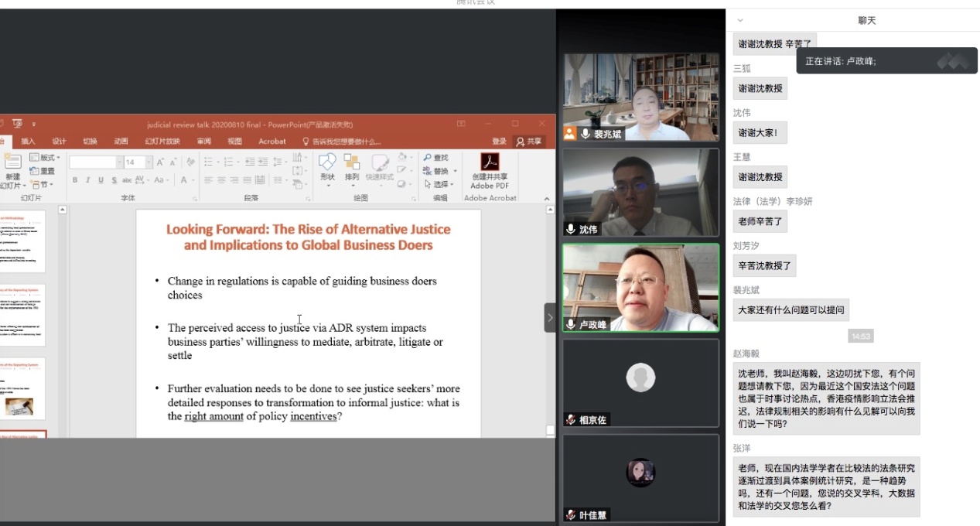The image size is (980, 526).
Task: Click the increase font size icon
Action: (160, 162)
